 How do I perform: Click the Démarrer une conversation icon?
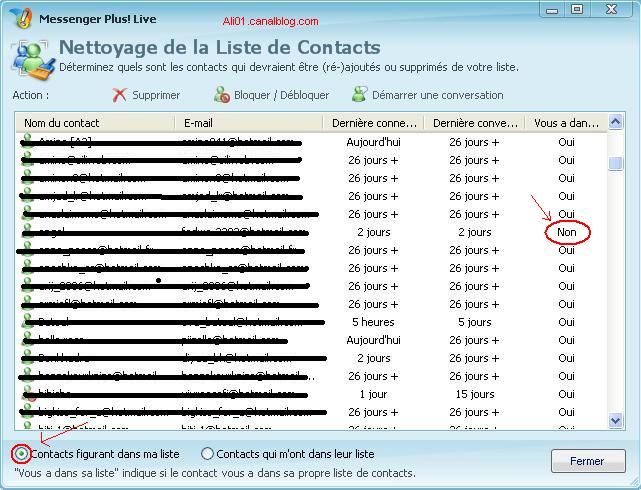pos(359,94)
